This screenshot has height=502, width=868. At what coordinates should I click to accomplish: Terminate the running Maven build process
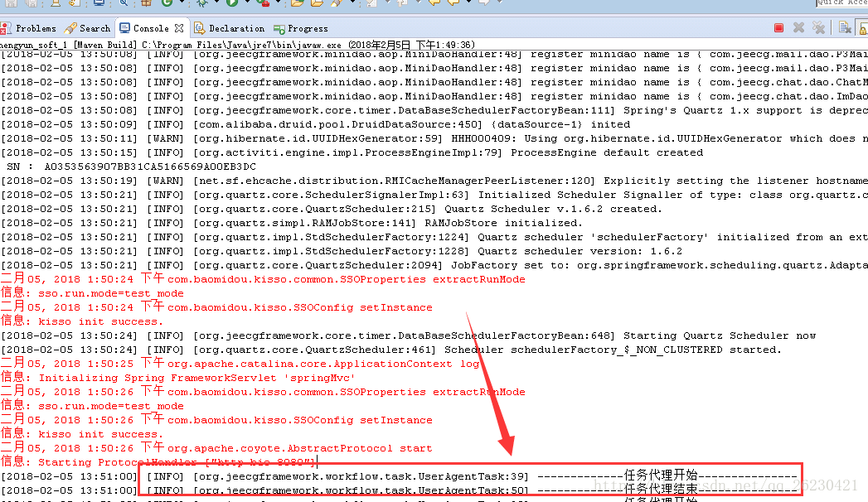point(778,28)
